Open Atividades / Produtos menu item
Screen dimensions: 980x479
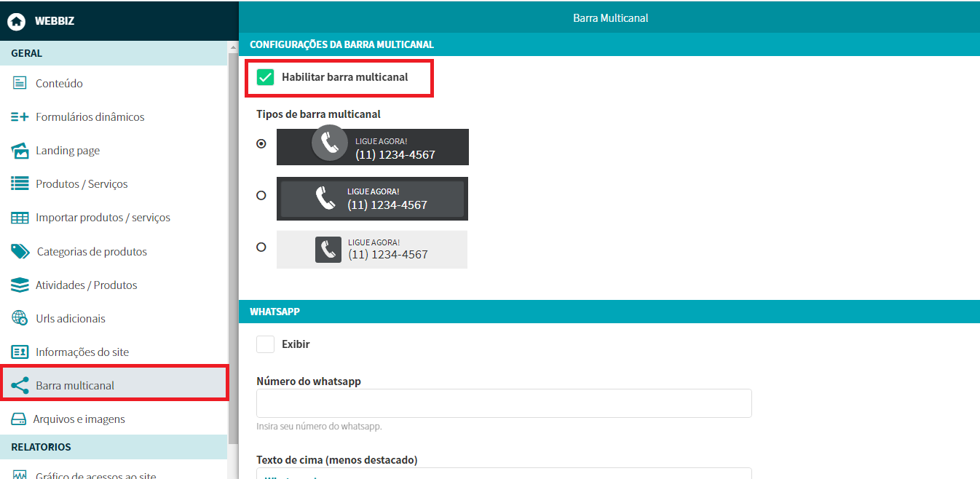click(86, 285)
